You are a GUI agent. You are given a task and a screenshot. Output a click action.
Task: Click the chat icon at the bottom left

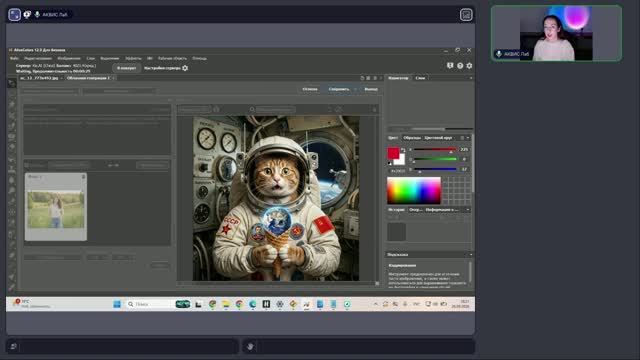[x=13, y=347]
